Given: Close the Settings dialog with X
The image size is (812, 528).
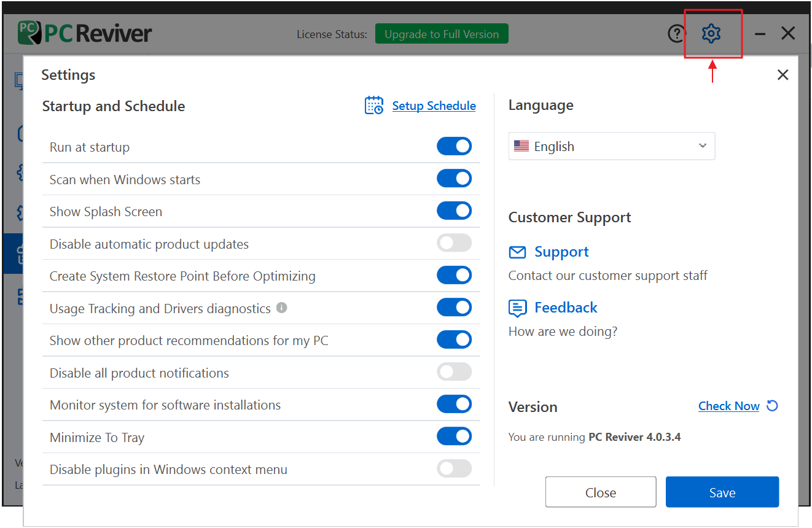Looking at the screenshot, I should point(783,75).
